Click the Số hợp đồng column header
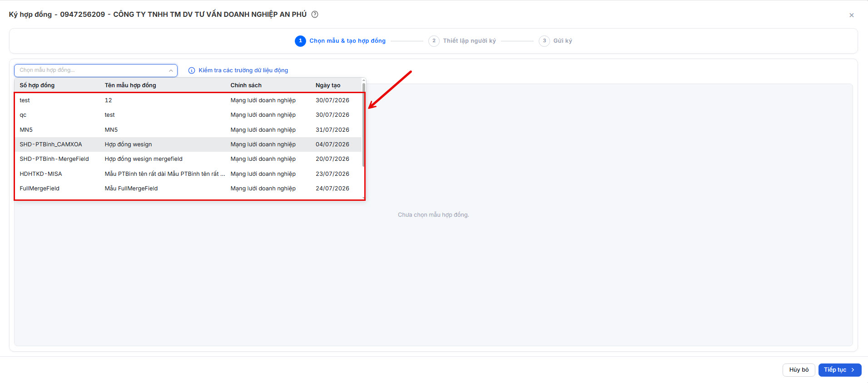The width and height of the screenshot is (868, 383). coord(37,85)
